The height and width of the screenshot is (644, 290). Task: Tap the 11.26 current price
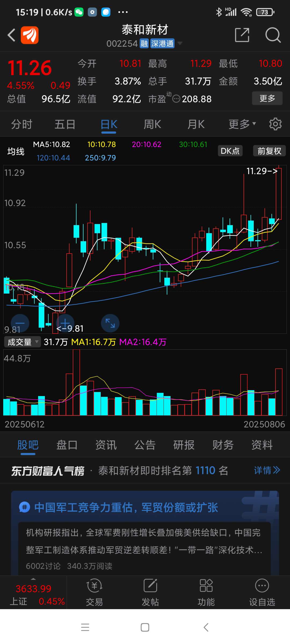point(30,68)
